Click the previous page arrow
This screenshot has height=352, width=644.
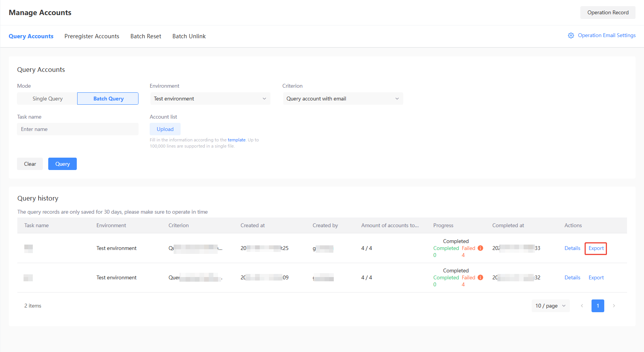point(582,306)
